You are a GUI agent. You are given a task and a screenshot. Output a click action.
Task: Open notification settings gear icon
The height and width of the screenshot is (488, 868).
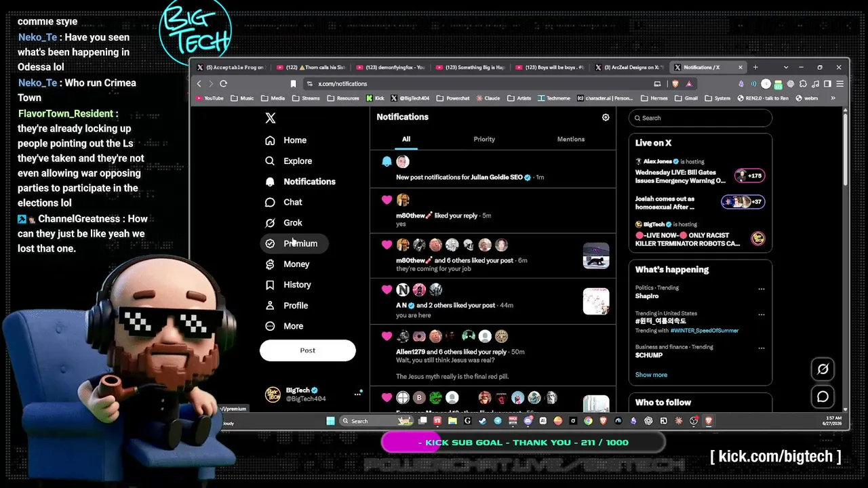point(606,117)
